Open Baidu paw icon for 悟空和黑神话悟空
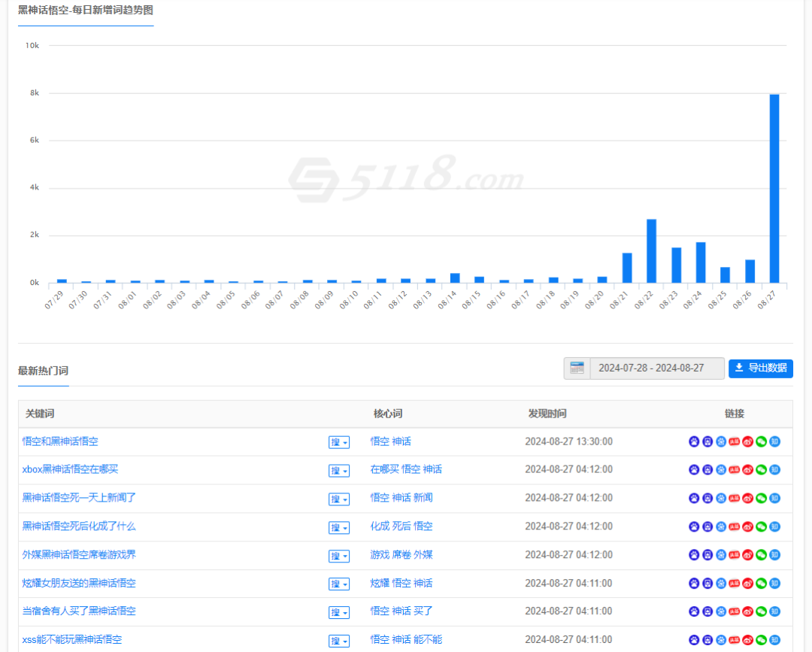This screenshot has width=812, height=652. (694, 441)
